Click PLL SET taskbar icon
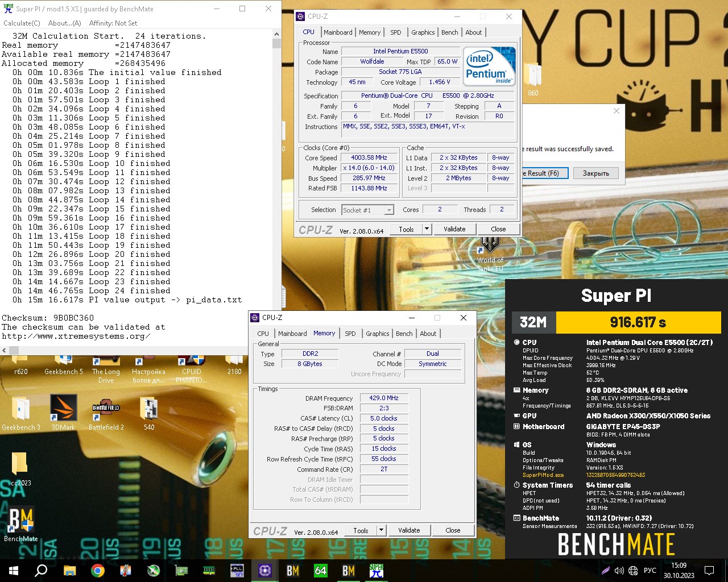The height and width of the screenshot is (582, 728). 237,570
